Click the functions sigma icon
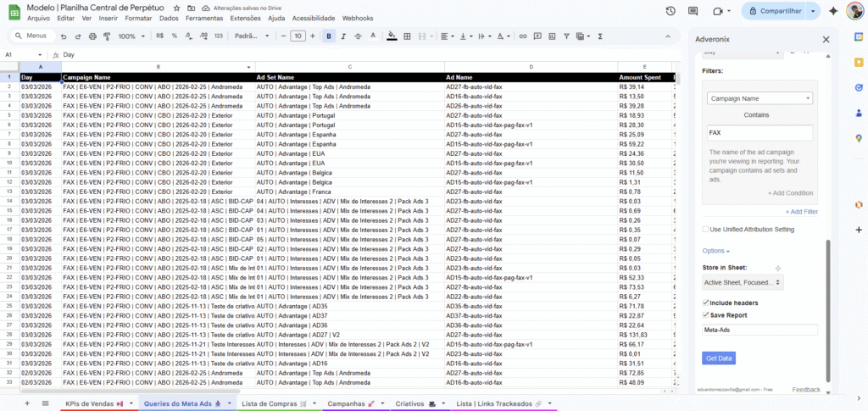The height and width of the screenshot is (411, 868). click(x=600, y=36)
